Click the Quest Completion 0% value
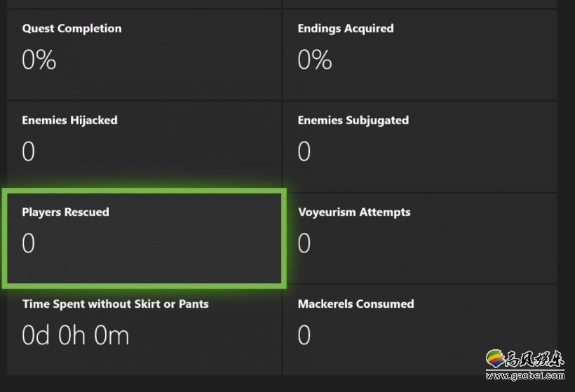 39,60
